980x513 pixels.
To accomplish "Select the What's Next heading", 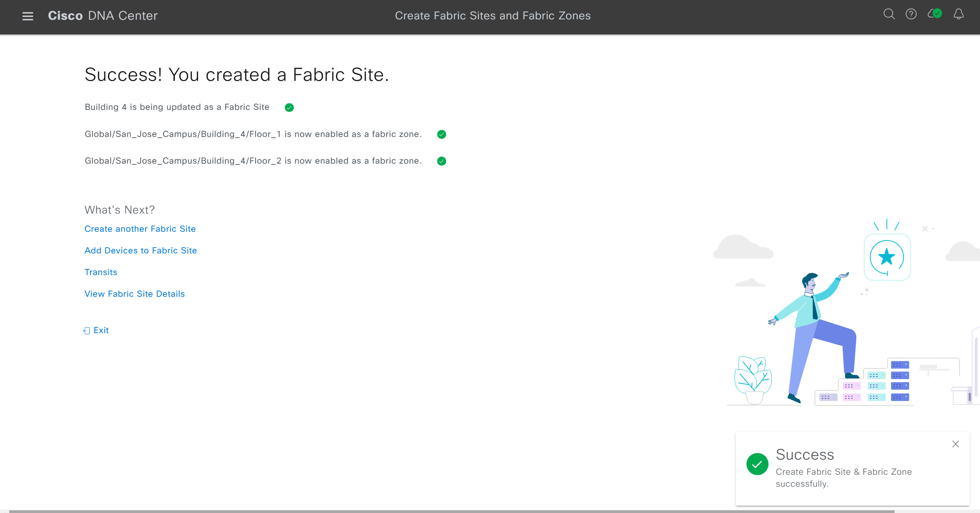I will point(119,210).
